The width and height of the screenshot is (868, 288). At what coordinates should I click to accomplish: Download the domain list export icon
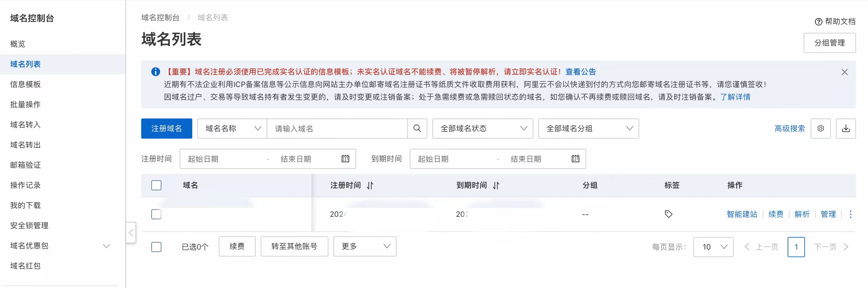[x=846, y=128]
